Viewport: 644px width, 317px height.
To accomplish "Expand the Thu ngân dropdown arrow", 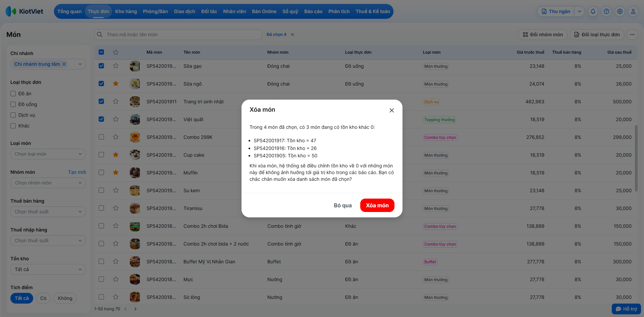I will pos(580,11).
